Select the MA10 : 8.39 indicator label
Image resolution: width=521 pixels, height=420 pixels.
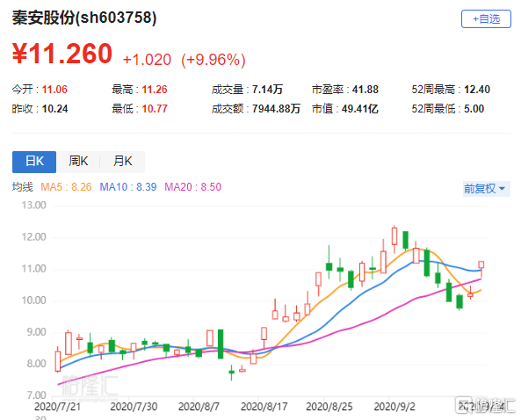tap(128, 187)
